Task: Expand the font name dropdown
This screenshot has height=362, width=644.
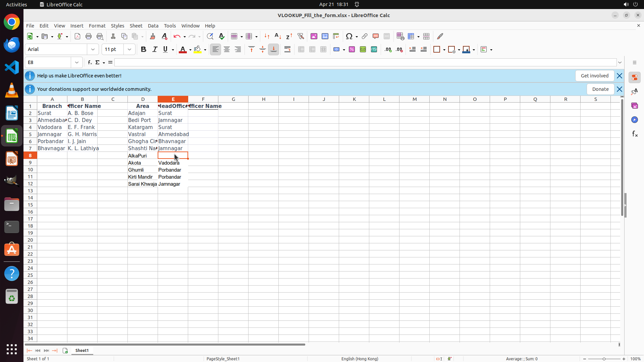Action: [x=93, y=49]
